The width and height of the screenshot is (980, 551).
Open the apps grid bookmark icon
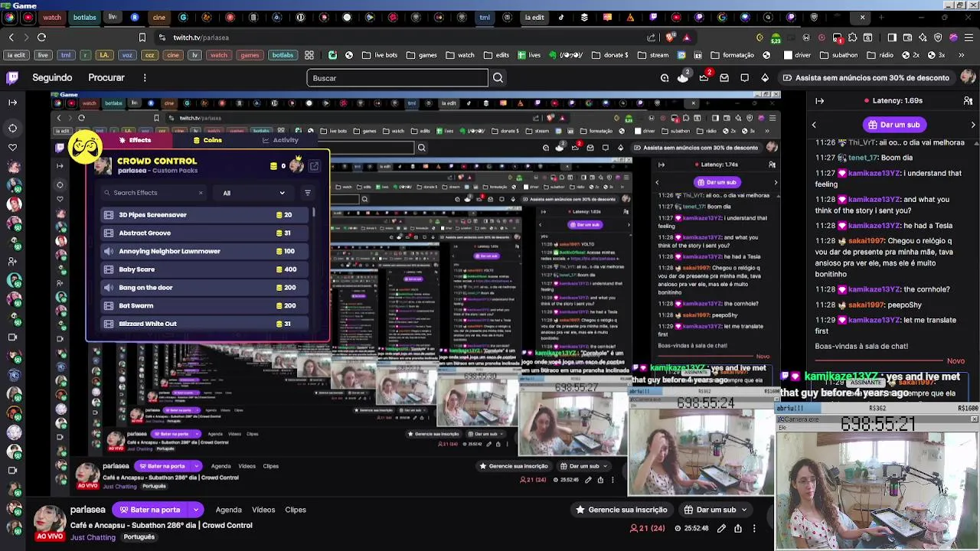point(309,55)
